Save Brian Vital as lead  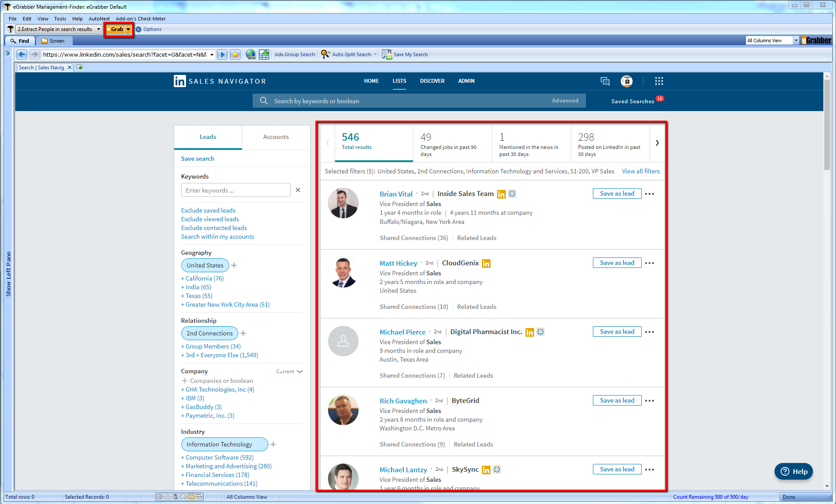coord(617,193)
